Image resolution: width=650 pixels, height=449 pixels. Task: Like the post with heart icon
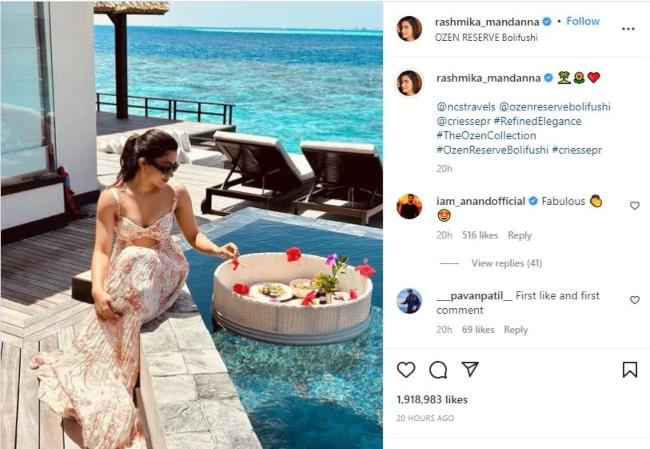[406, 369]
